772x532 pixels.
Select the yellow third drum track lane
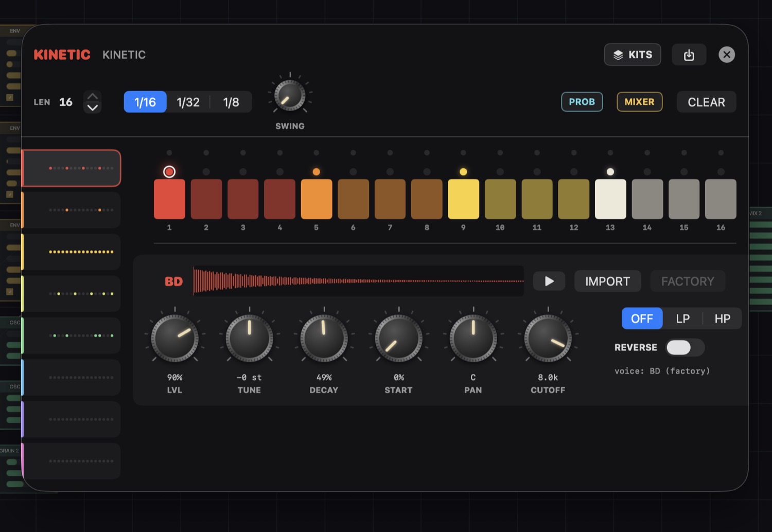(72, 252)
